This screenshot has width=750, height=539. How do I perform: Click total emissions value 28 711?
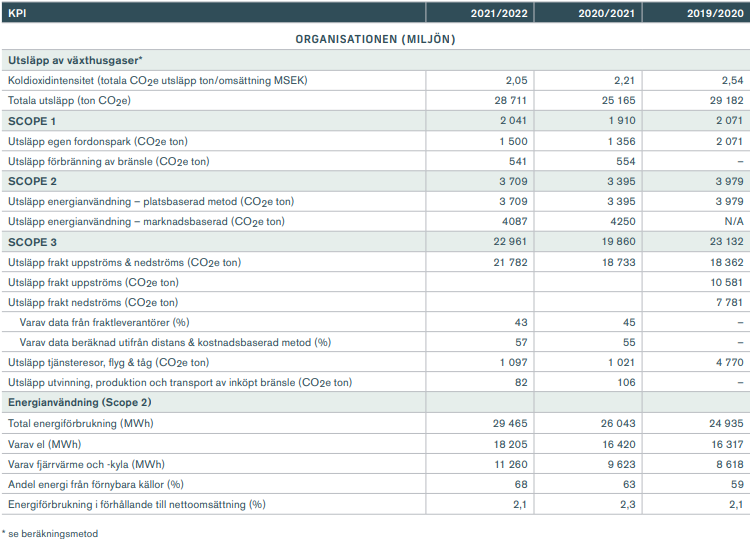pos(511,100)
